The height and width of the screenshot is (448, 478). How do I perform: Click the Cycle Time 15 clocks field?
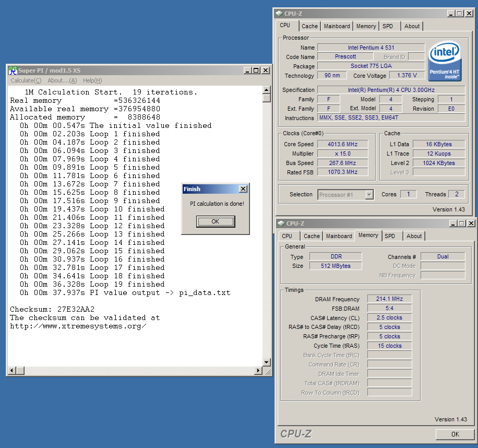[390, 346]
